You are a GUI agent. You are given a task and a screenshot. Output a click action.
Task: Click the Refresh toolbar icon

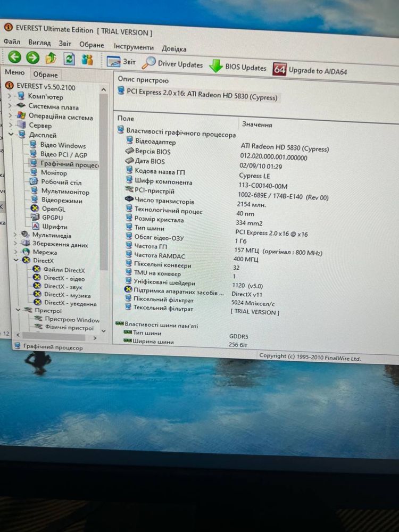[69, 59]
